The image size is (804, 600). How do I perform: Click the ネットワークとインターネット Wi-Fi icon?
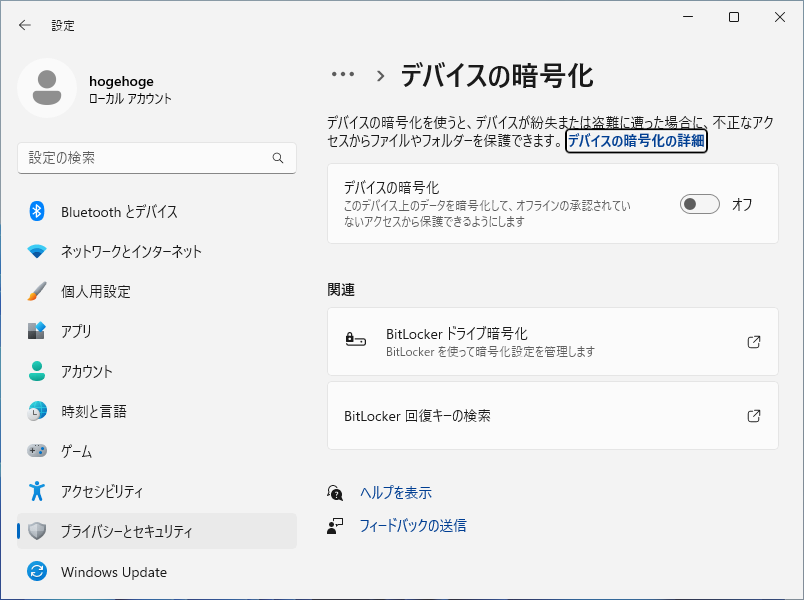(37, 251)
